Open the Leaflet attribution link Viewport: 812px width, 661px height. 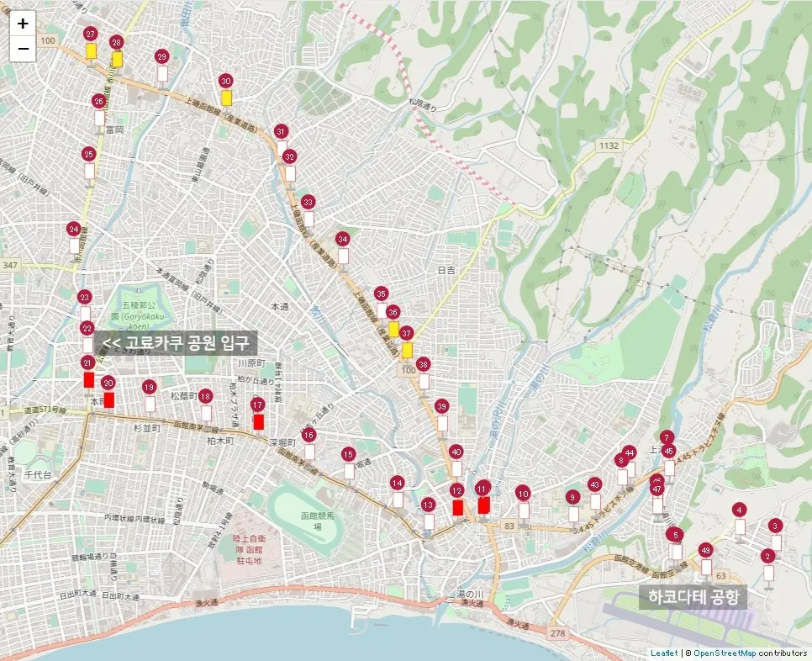(663, 653)
